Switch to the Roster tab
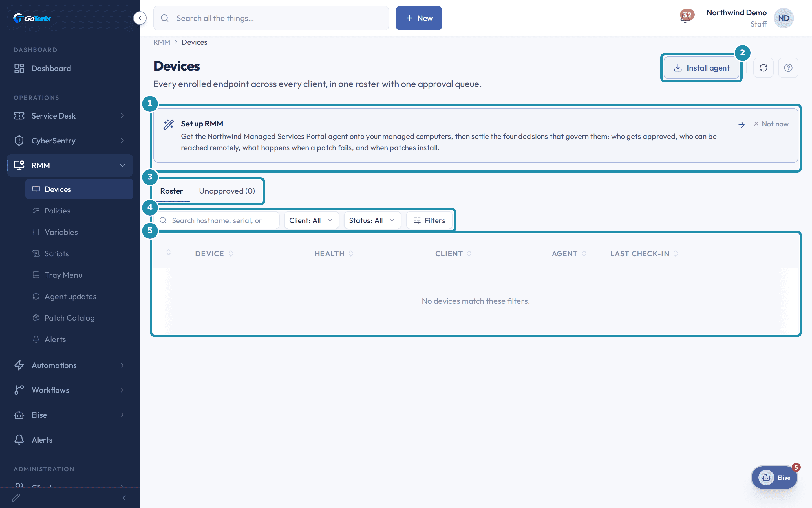Screen dimensions: 812x508 tap(171, 191)
